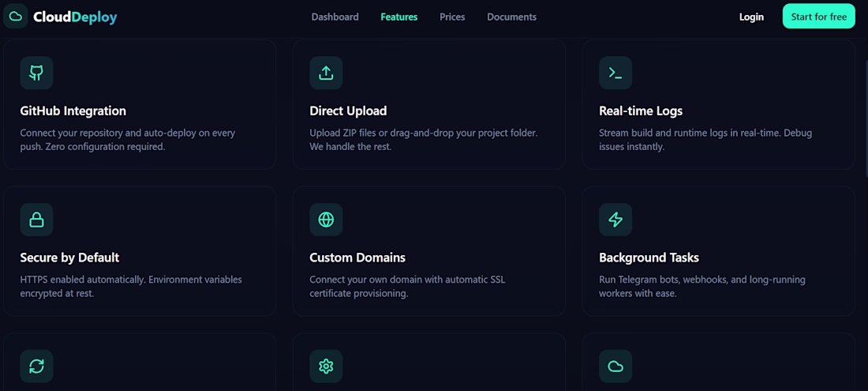
Task: Click the GitHub Integration octocat icon
Action: pyautogui.click(x=36, y=73)
